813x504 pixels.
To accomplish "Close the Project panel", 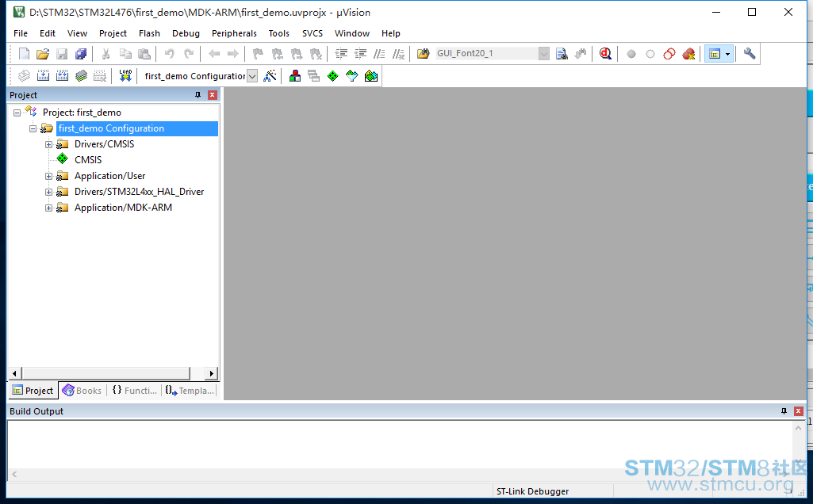I will coord(212,95).
